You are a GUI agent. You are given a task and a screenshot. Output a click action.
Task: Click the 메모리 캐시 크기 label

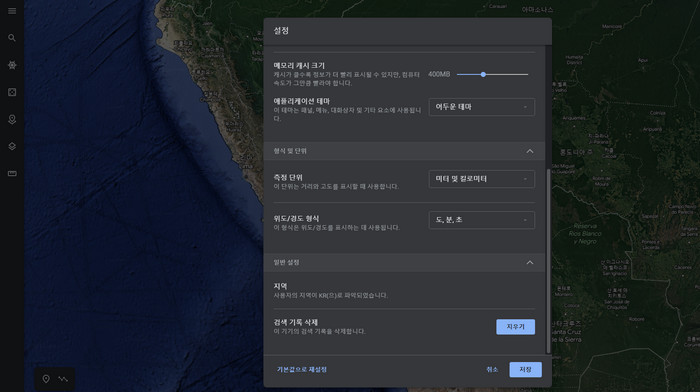(x=299, y=66)
